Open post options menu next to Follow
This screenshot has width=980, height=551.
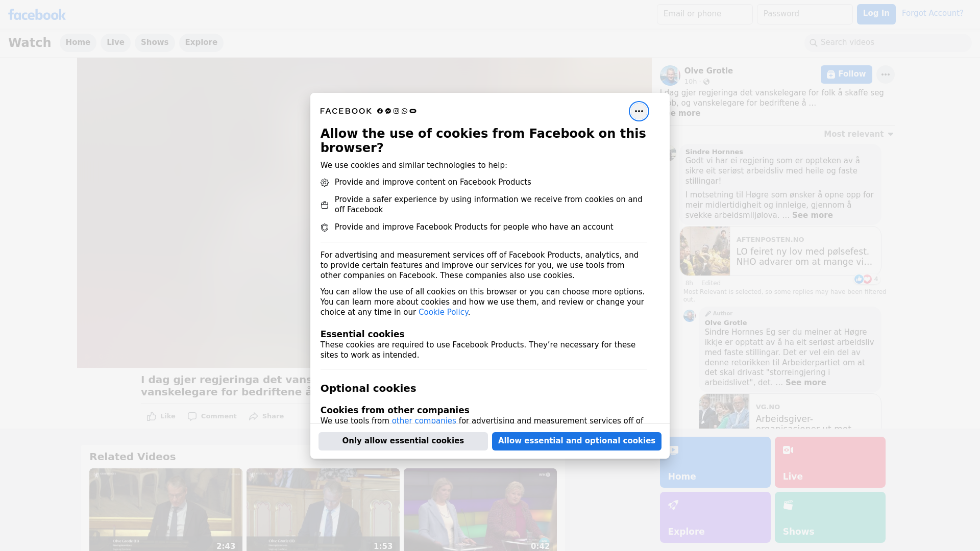[x=885, y=74]
